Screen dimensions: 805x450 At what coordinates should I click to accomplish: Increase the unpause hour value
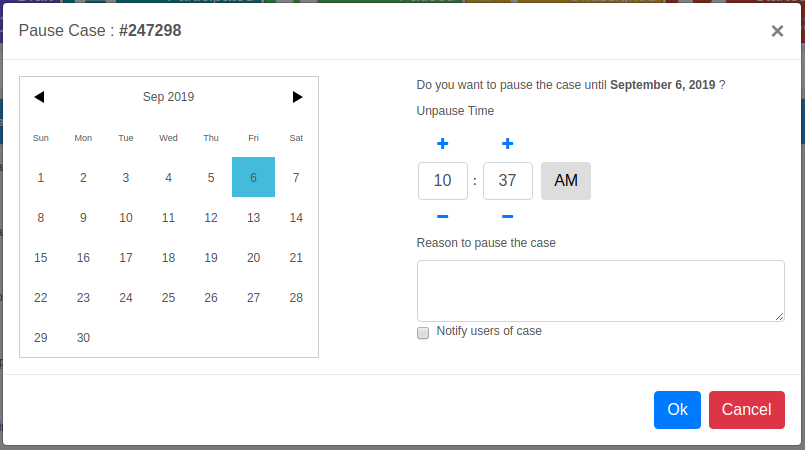[443, 144]
